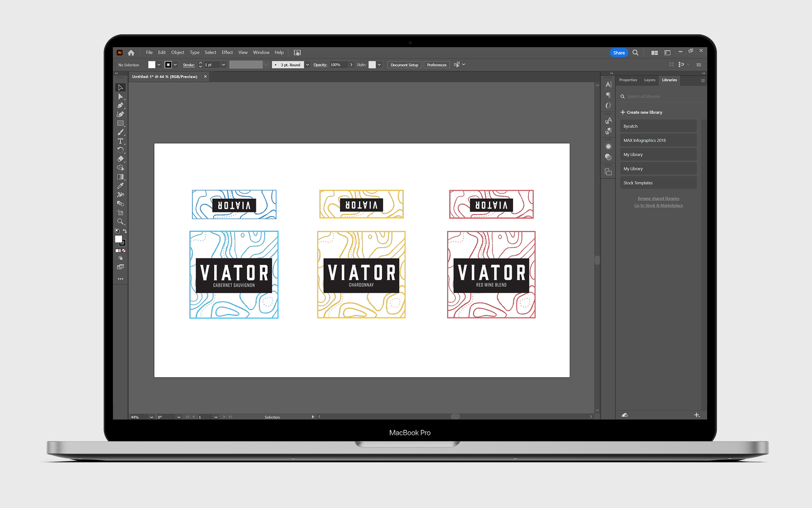812x508 pixels.
Task: Open the Character panel icon
Action: coord(608,85)
